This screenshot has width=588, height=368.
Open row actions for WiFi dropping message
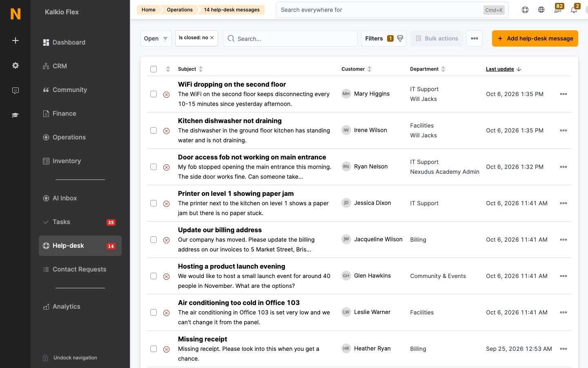[x=563, y=94]
